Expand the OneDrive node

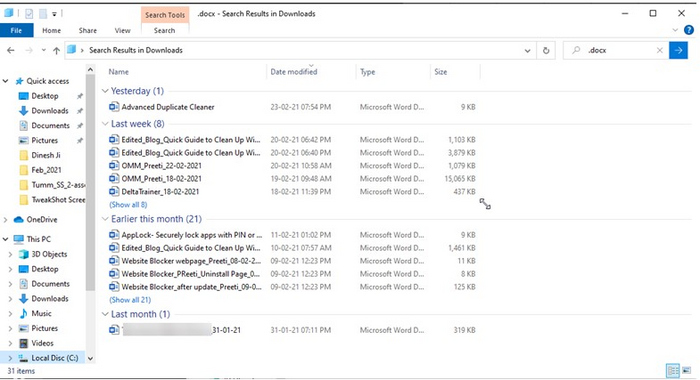pos(5,220)
